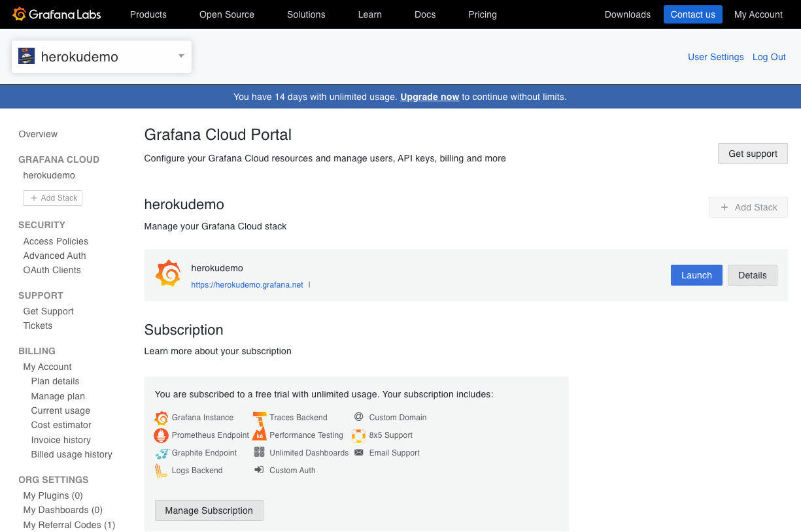Viewport: 801px width, 532px height.
Task: Open Tickets in the sidebar
Action: pos(38,325)
